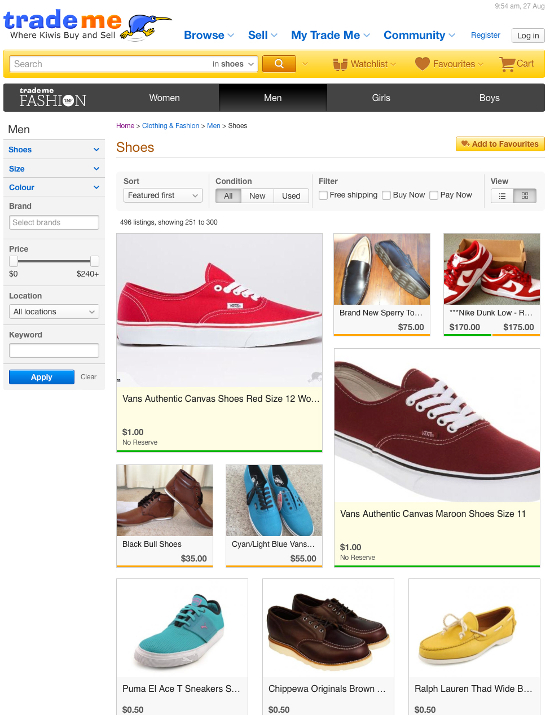Click the Watchlist text label

369,64
